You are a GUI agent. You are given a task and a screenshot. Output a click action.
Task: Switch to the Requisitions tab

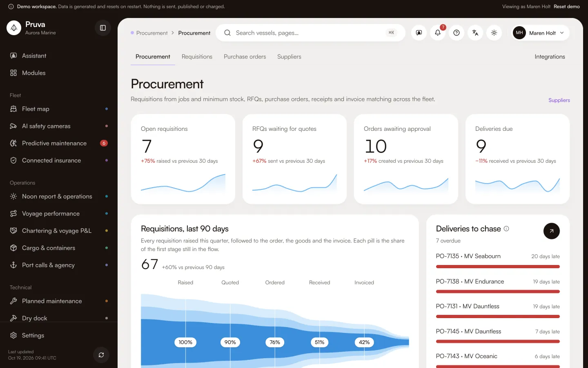[197, 57]
